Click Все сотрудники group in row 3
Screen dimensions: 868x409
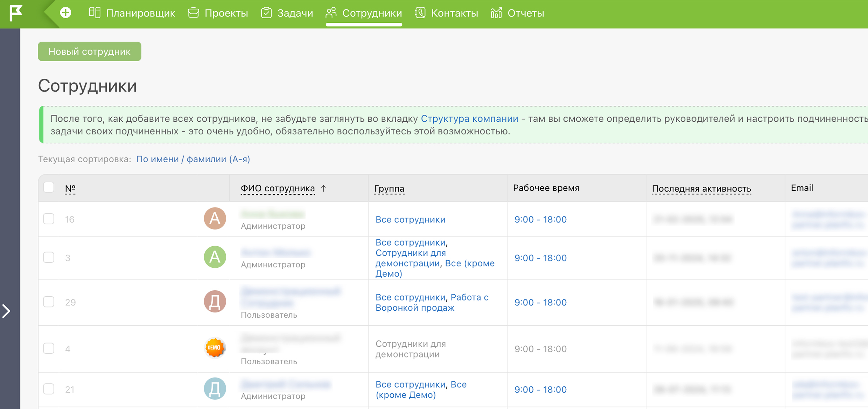tap(410, 242)
